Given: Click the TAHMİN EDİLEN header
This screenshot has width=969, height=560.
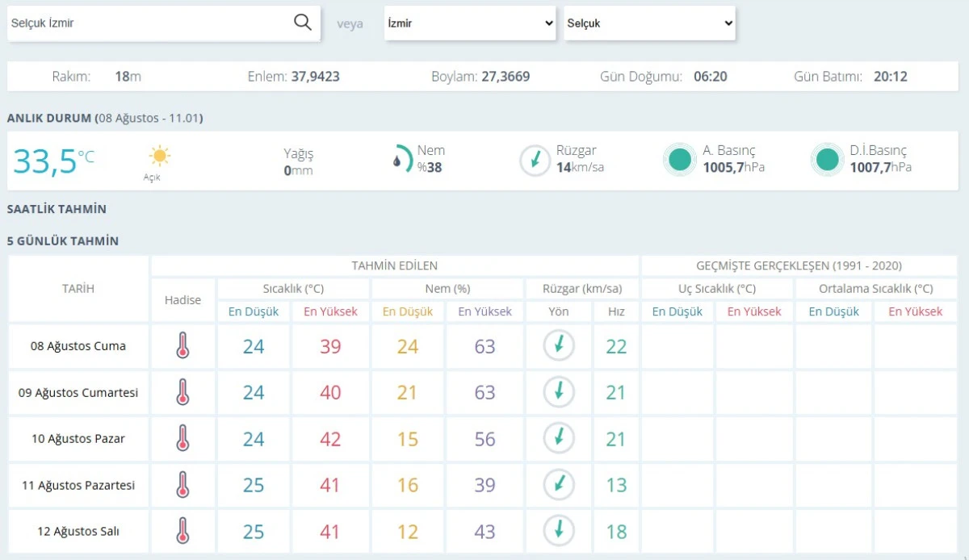Looking at the screenshot, I should pyautogui.click(x=395, y=265).
